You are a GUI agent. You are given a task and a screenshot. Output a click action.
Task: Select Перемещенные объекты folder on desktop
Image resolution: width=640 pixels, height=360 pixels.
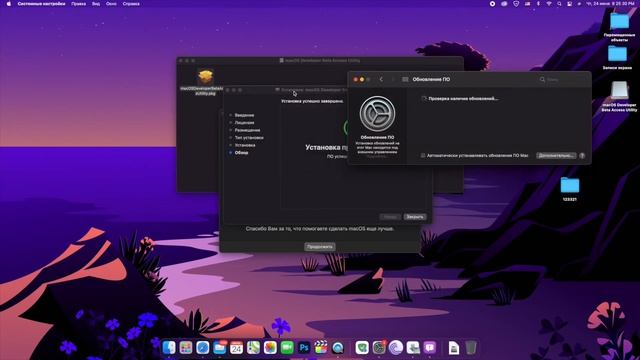(619, 21)
